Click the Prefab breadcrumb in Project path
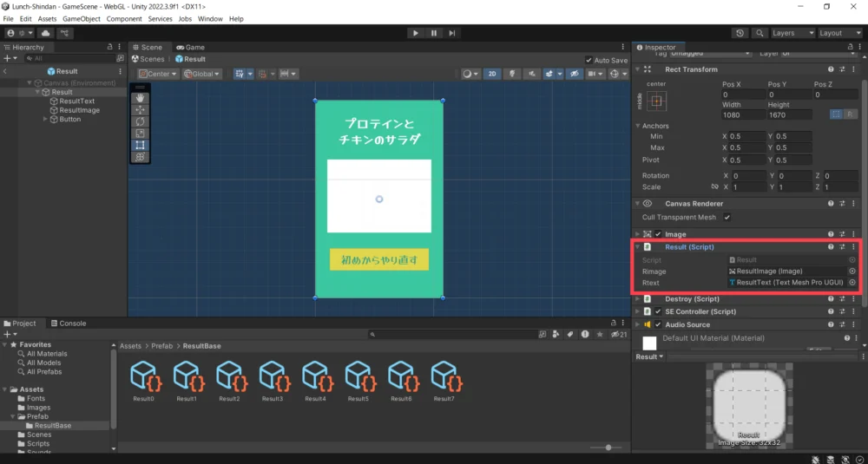The height and width of the screenshot is (464, 868). pyautogui.click(x=163, y=346)
